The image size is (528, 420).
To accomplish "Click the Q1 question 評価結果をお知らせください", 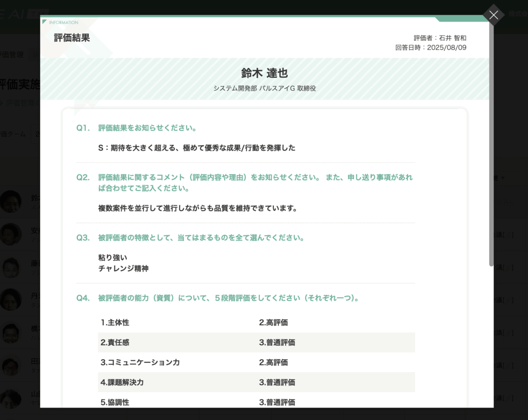I will tap(148, 128).
